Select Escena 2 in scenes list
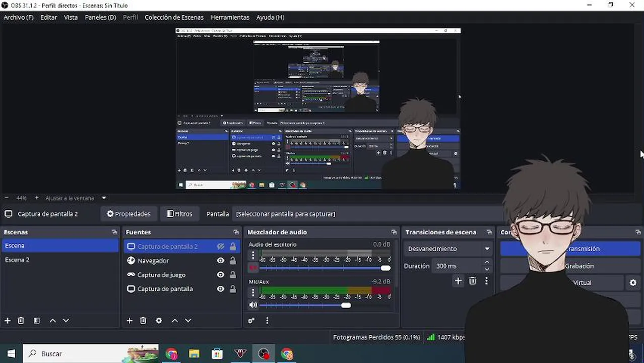Image resolution: width=644 pixels, height=363 pixels. click(59, 260)
